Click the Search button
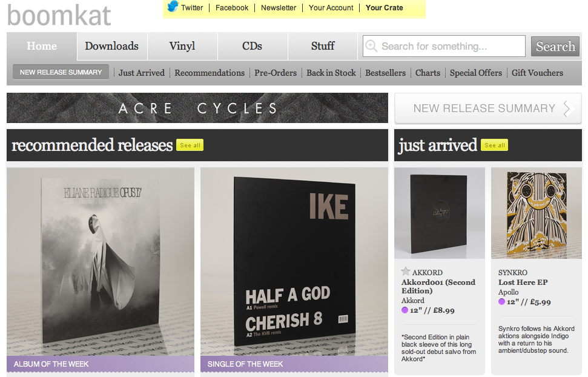Screen dimensions: 588x377 point(555,46)
